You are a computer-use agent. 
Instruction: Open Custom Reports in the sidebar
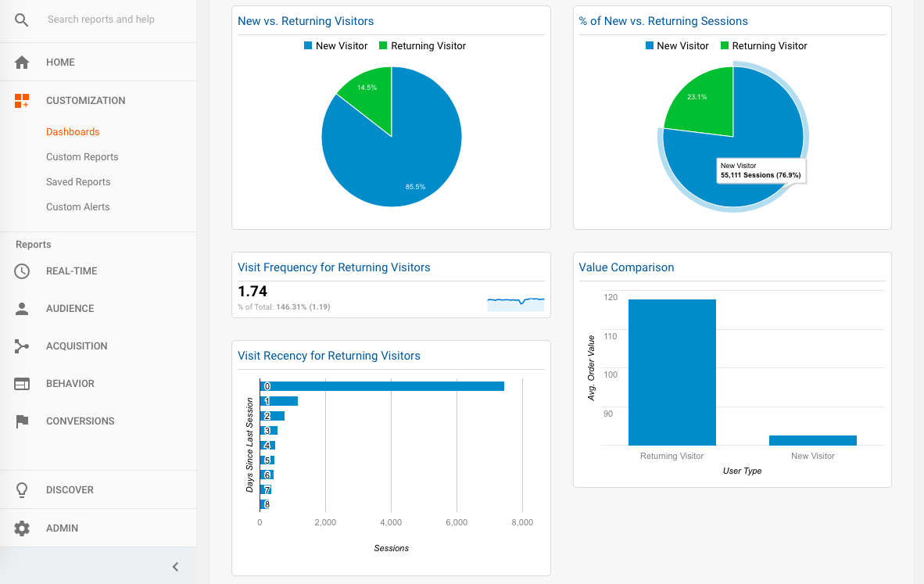click(83, 157)
